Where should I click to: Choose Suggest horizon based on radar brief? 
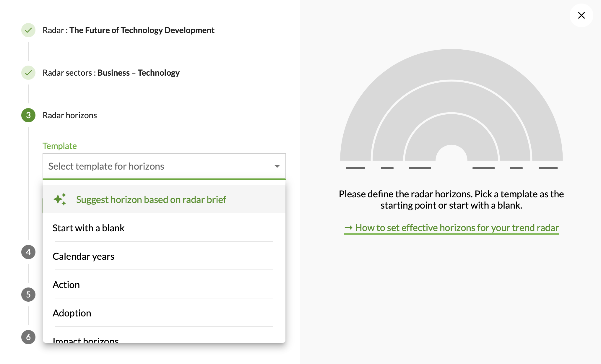(x=151, y=200)
